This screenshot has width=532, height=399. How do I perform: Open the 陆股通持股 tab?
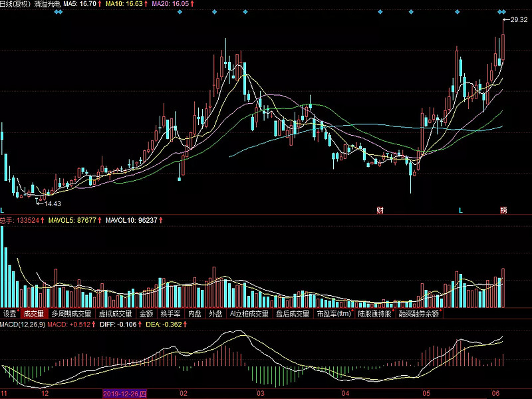pyautogui.click(x=375, y=313)
